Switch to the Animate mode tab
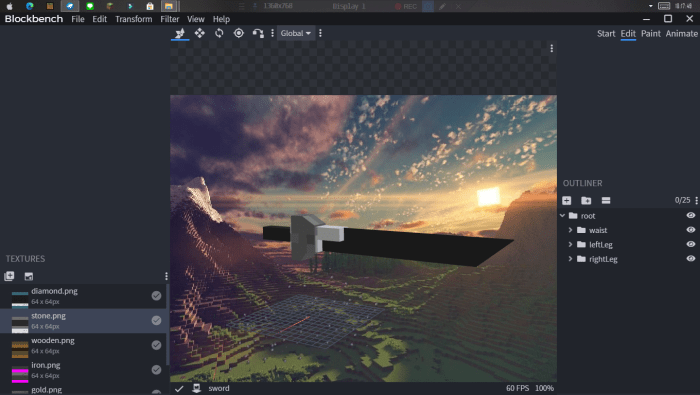The width and height of the screenshot is (700, 395). (x=681, y=33)
